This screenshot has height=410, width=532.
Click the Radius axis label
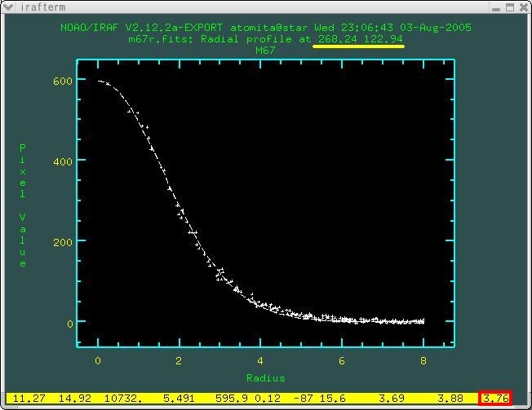(266, 378)
